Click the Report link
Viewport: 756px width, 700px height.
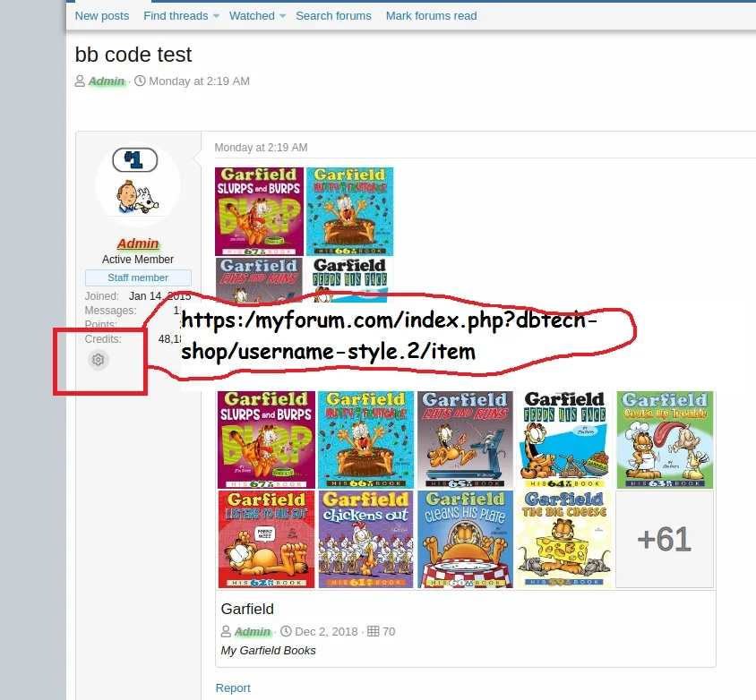[x=233, y=688]
